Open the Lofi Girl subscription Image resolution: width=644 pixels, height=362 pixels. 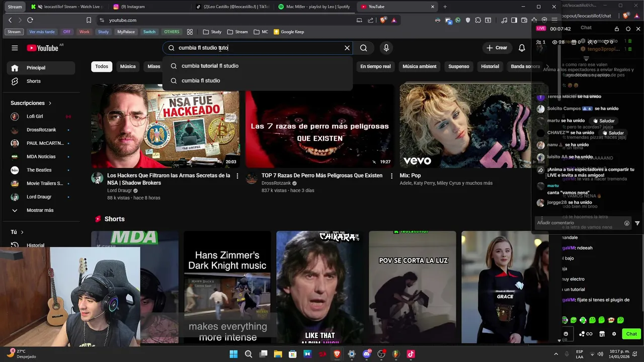(41, 116)
